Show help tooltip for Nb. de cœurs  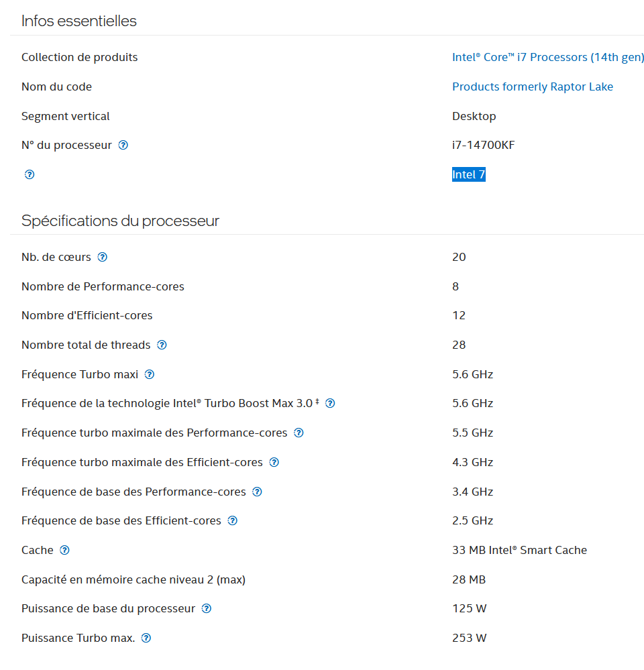click(x=102, y=257)
